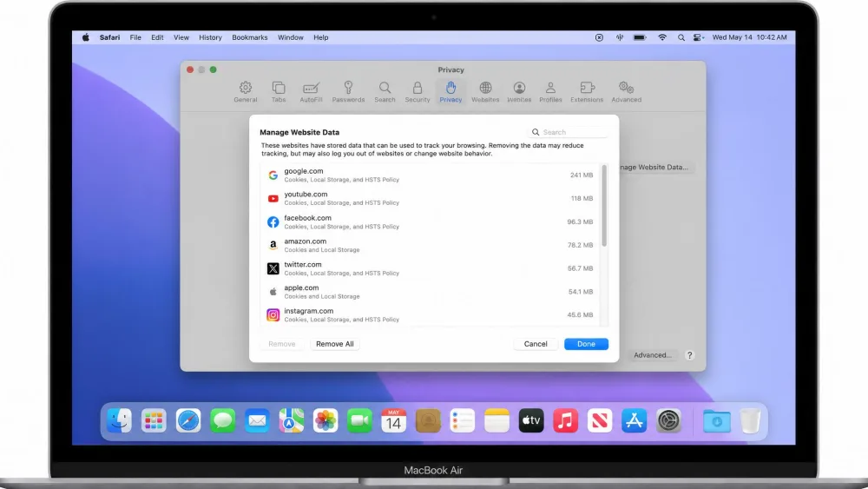Viewport: 868px width, 489px height.
Task: Select the amazon.com entry
Action: [431, 245]
